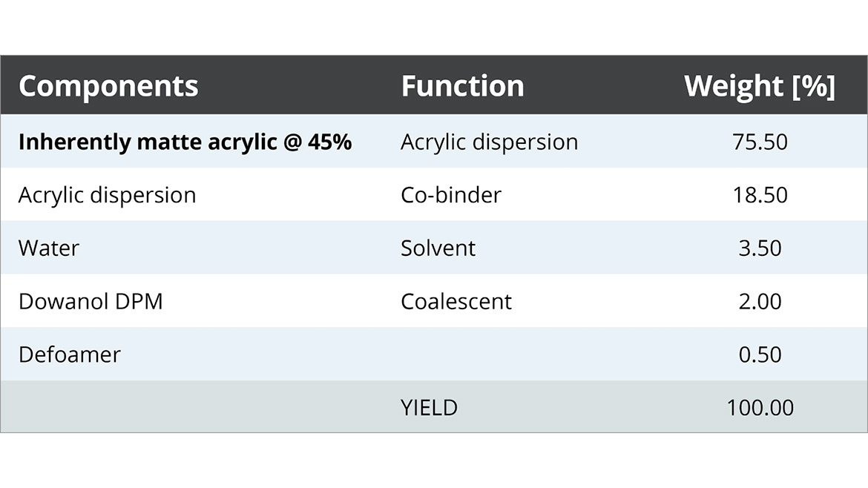Image resolution: width=868 pixels, height=488 pixels.
Task: Select the Coalescent function cell
Action: [x=456, y=301]
